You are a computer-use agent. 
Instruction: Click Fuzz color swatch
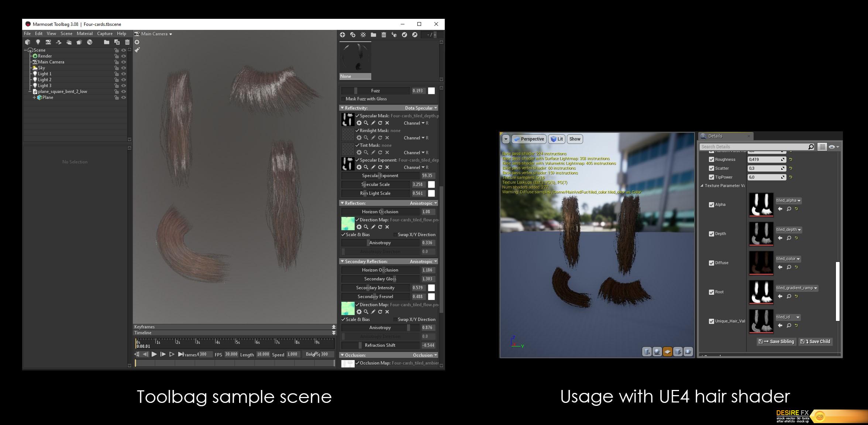[x=431, y=91]
